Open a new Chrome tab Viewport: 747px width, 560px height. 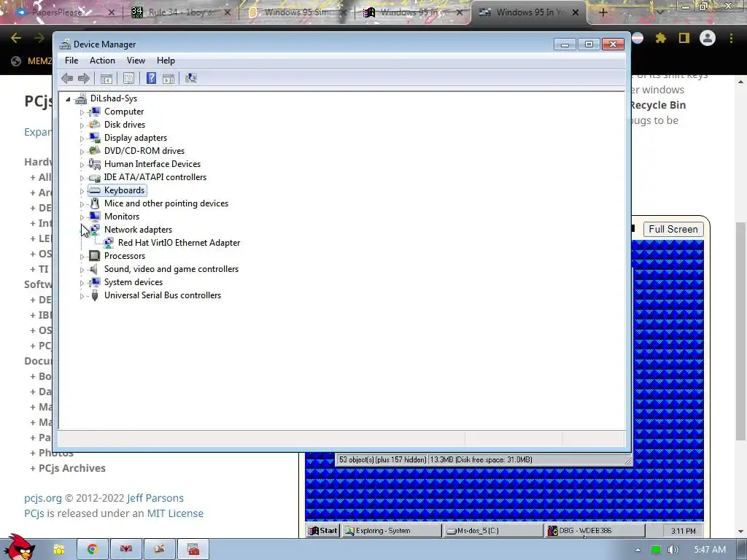[603, 13]
